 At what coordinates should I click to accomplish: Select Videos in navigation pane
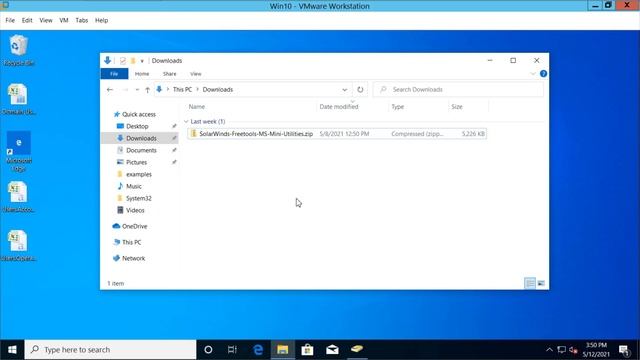(x=135, y=210)
